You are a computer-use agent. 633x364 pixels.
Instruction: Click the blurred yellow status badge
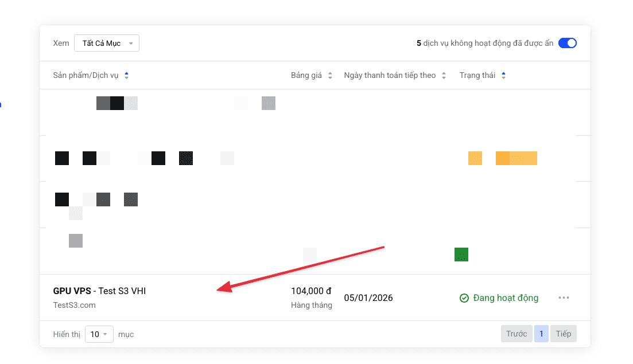tap(503, 158)
